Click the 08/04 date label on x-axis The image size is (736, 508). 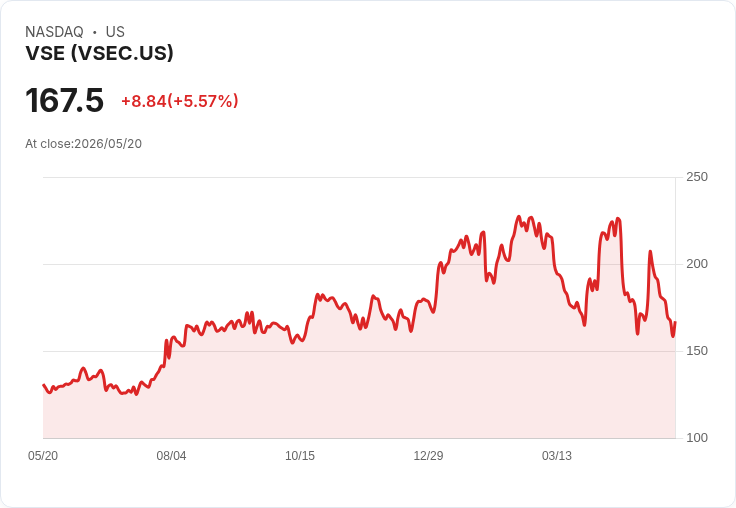click(x=171, y=455)
